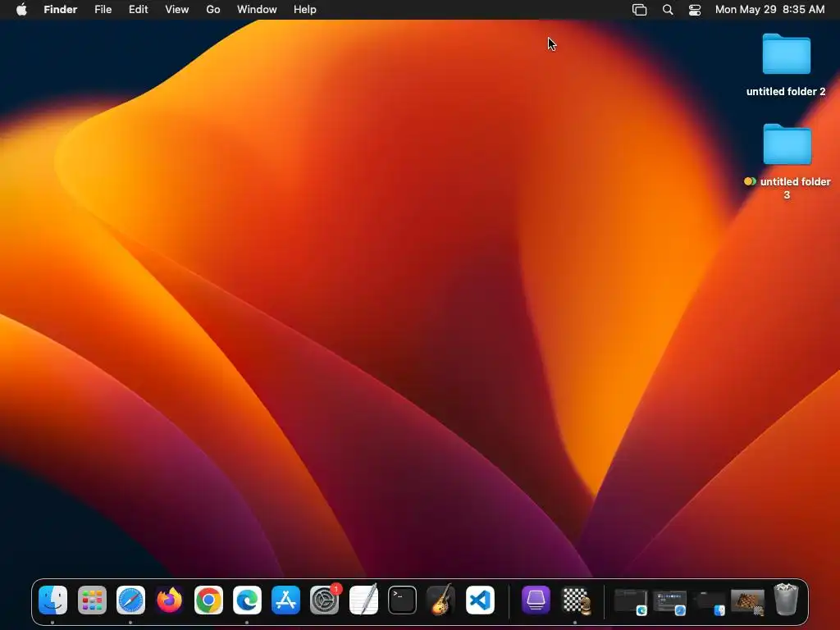Open the File menu

(103, 10)
